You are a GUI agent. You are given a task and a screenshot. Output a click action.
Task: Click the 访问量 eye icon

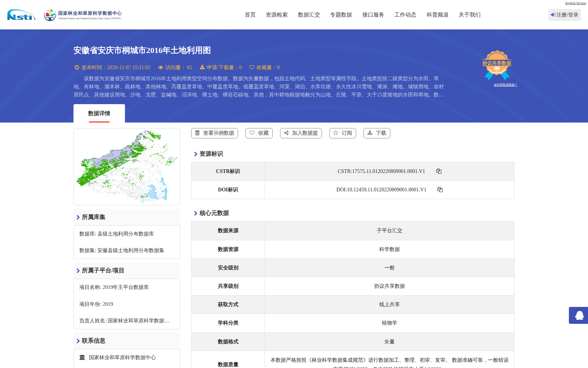pyautogui.click(x=161, y=67)
